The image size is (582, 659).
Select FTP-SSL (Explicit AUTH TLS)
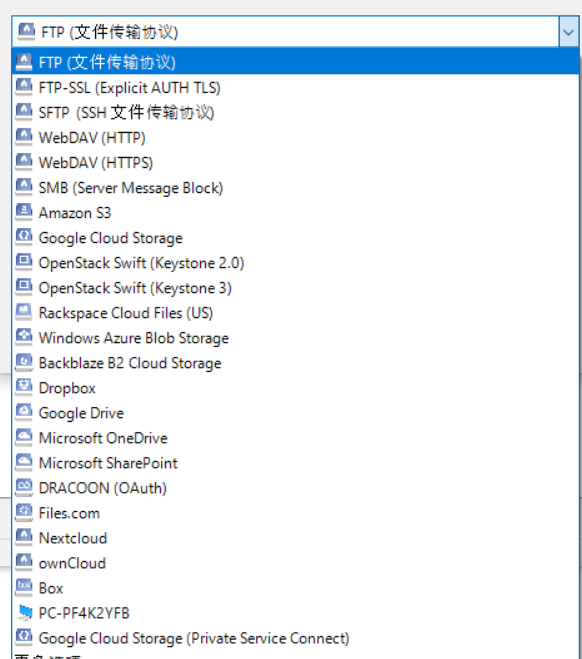(x=295, y=87)
